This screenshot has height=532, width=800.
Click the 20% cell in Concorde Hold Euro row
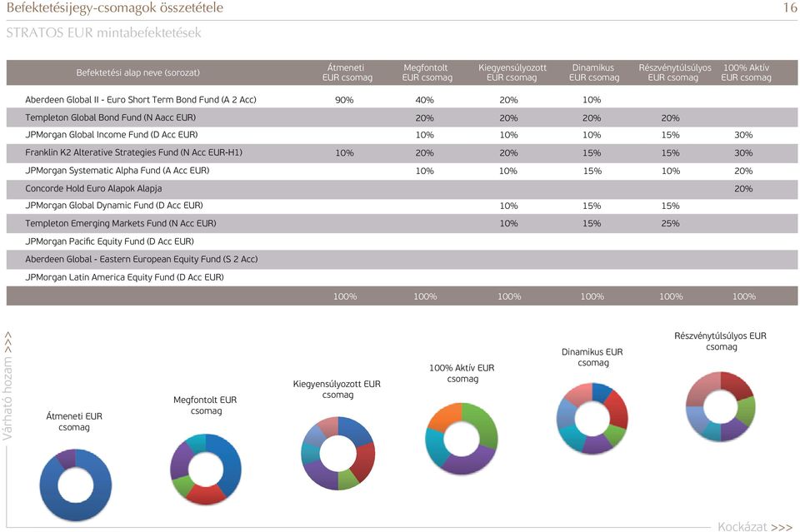click(x=743, y=188)
